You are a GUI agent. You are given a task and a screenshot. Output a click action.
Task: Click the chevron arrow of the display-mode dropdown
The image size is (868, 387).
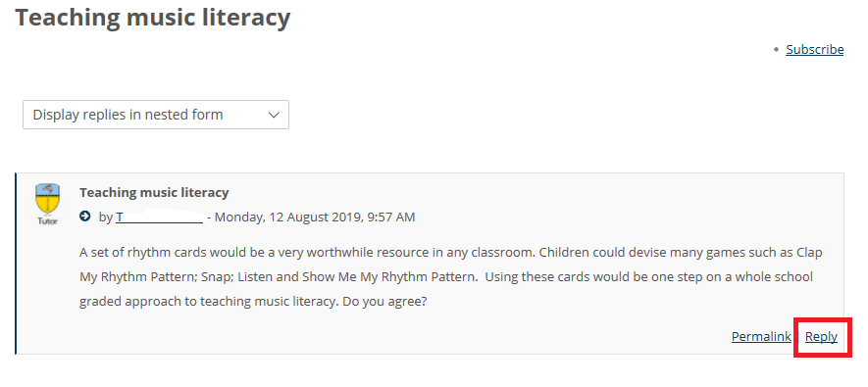[x=274, y=115]
